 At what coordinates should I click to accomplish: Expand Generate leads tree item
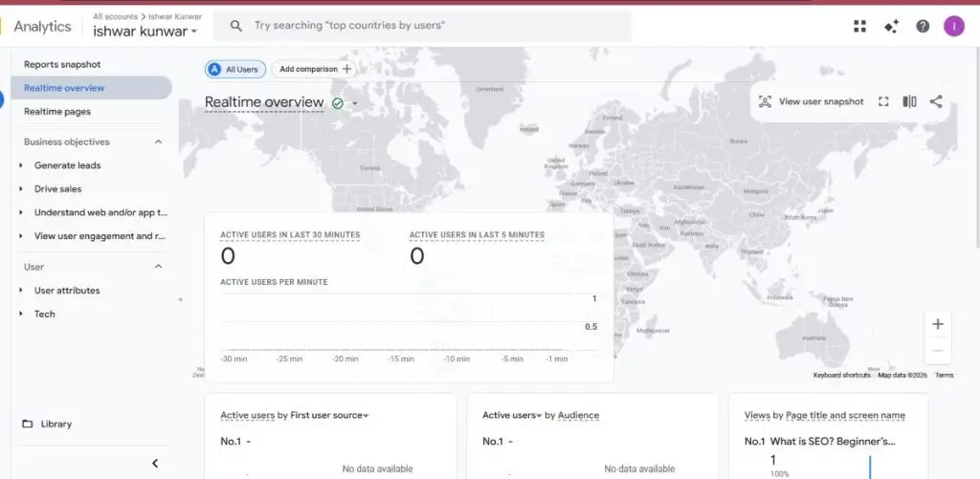(x=21, y=165)
